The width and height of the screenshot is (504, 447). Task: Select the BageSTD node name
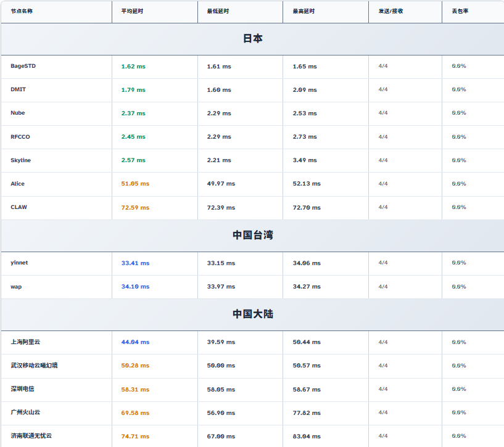coord(23,66)
